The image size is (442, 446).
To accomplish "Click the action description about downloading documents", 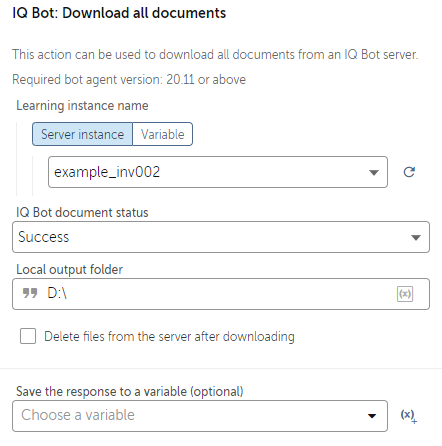I will [215, 54].
